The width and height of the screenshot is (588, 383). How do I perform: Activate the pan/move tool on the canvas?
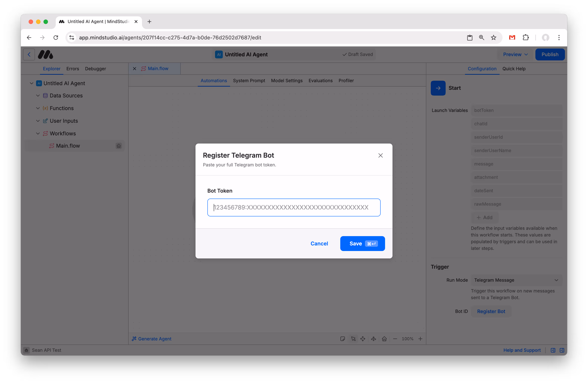pyautogui.click(x=363, y=339)
